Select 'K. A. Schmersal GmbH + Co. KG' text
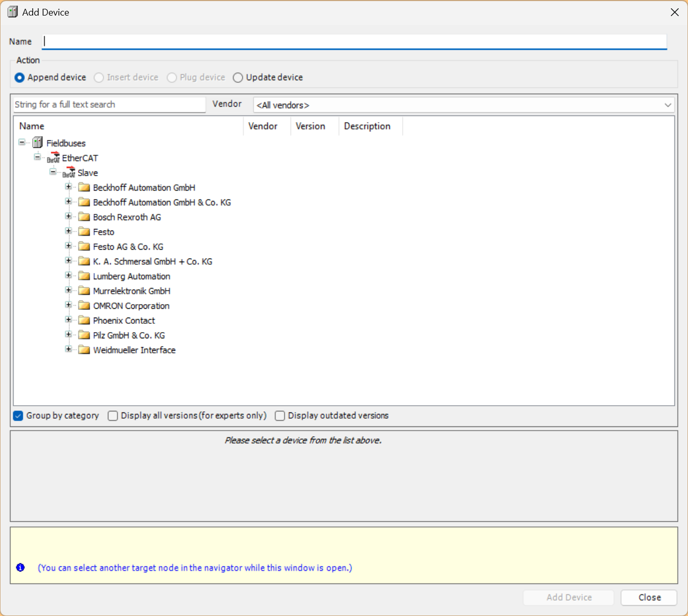The image size is (688, 616). (x=153, y=262)
